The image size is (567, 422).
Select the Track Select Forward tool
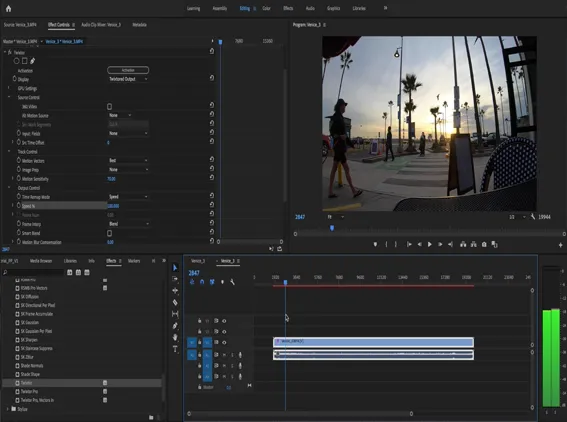click(175, 279)
